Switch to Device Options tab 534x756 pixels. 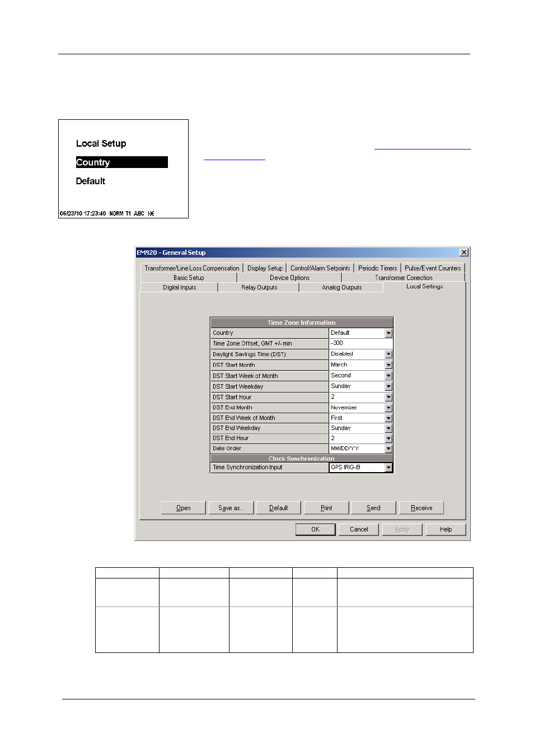point(289,278)
